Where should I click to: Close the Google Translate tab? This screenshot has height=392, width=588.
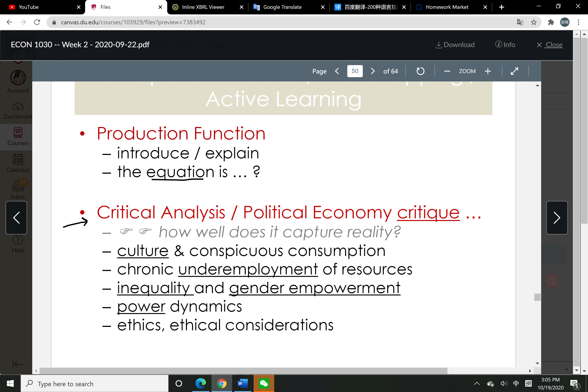coord(323,7)
